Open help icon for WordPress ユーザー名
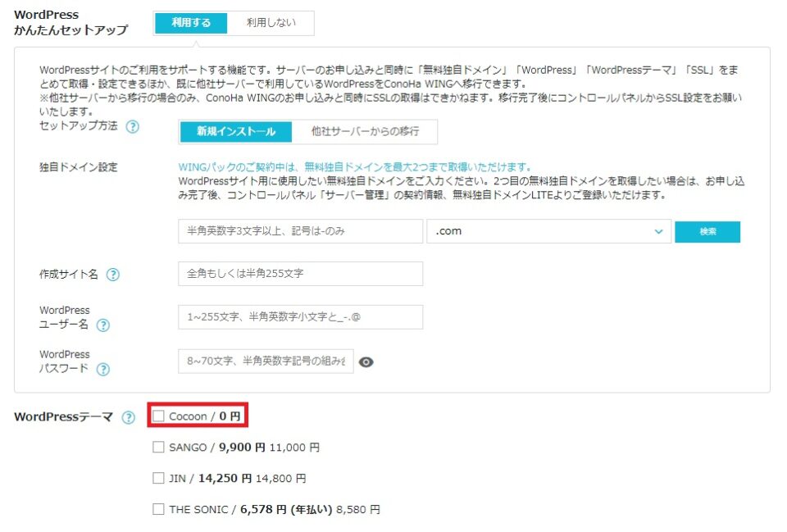 (103, 325)
